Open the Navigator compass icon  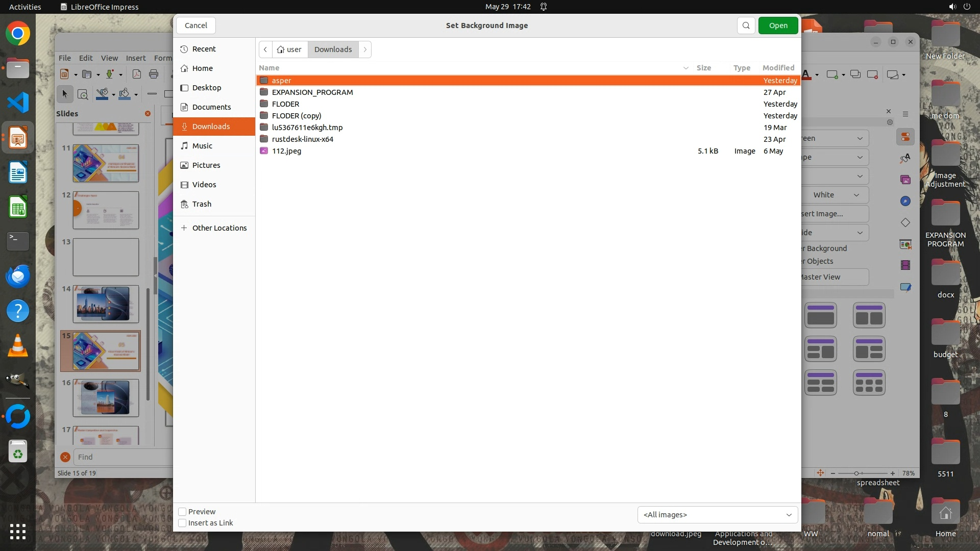coord(905,201)
